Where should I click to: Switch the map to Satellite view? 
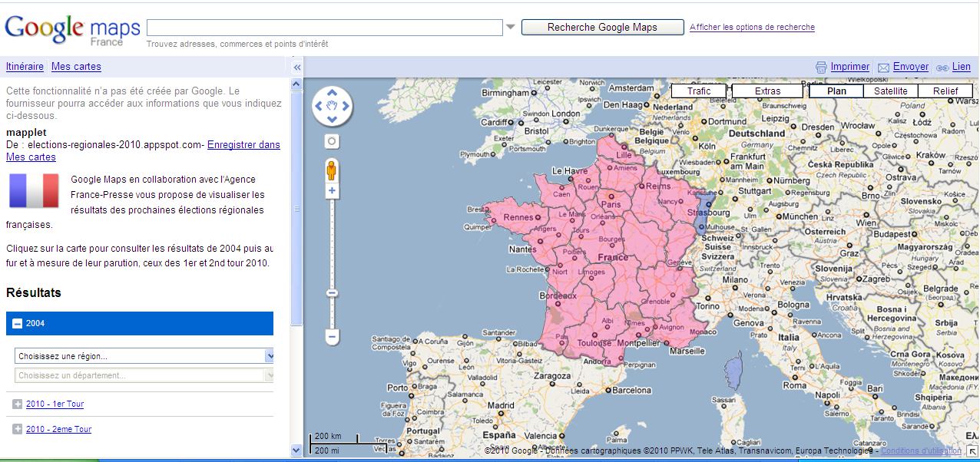click(890, 91)
